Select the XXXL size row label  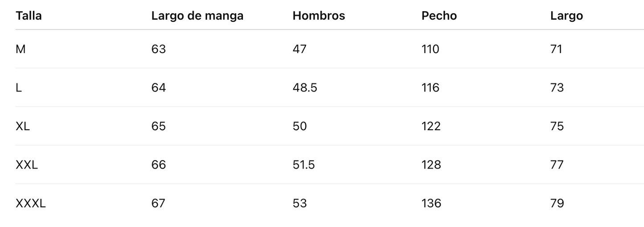(31, 204)
